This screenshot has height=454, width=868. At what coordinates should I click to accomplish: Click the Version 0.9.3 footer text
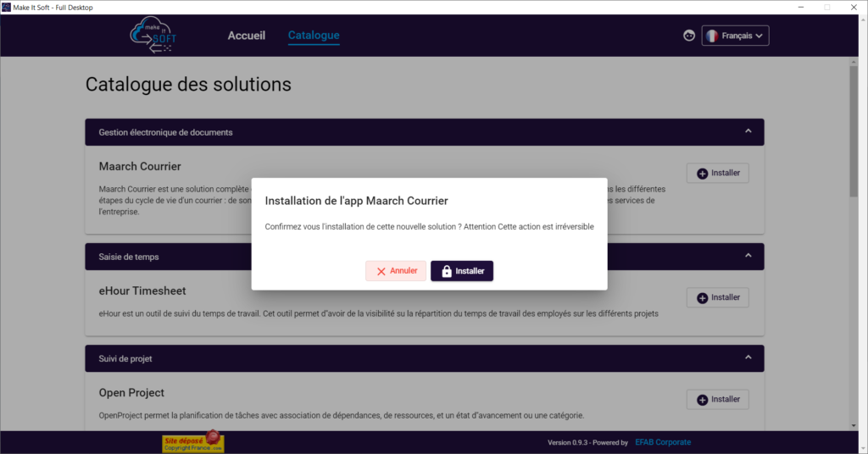587,442
